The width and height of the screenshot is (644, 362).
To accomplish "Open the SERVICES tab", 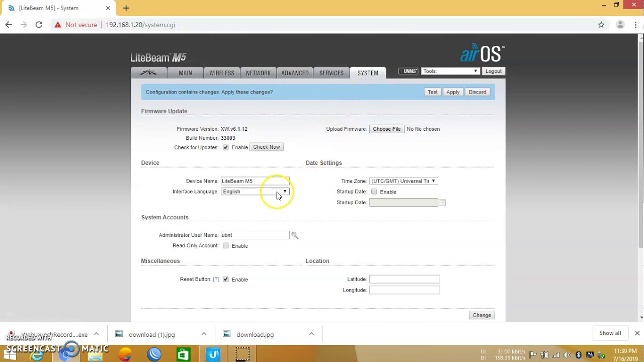I will (x=331, y=73).
